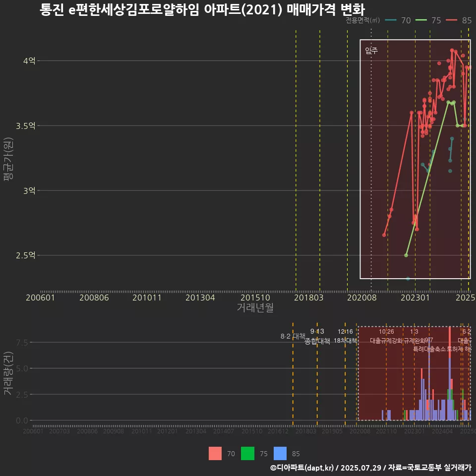The image size is (476, 476).
Task: Click 201304 on the price chart x-axis
Action: pyautogui.click(x=200, y=297)
